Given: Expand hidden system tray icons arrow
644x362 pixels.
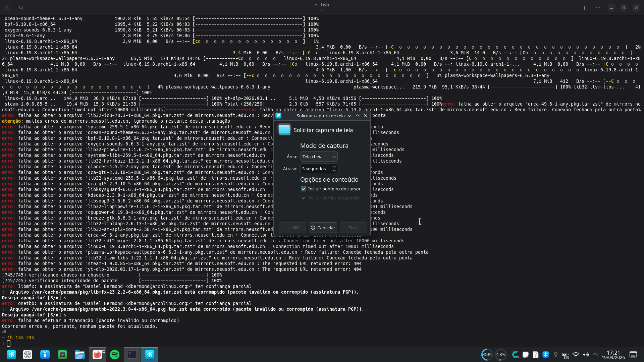Looking at the screenshot, I should [x=595, y=355].
